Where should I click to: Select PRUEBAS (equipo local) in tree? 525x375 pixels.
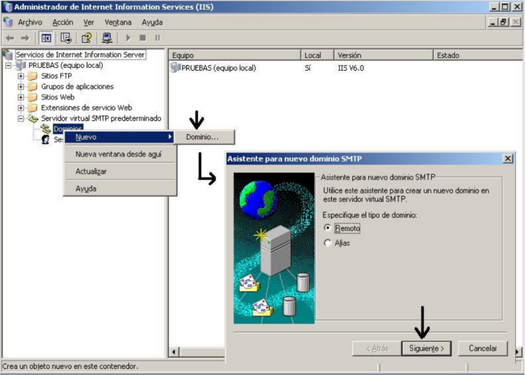[x=66, y=65]
